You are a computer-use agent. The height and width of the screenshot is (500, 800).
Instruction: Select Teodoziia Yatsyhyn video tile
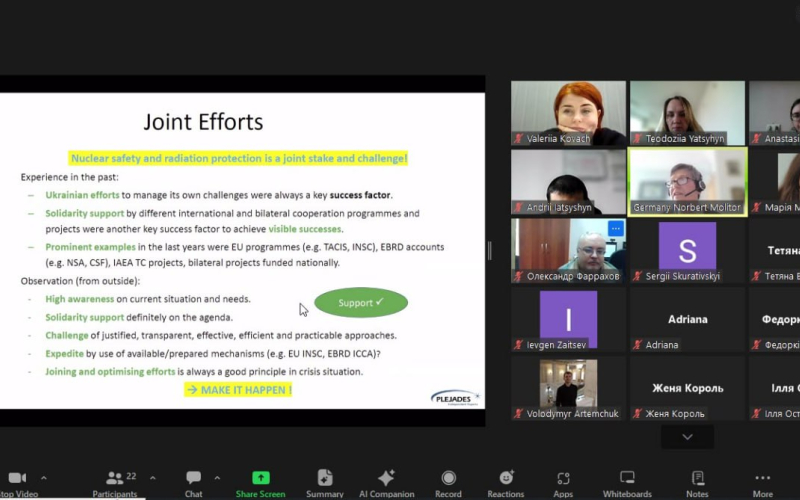[687, 113]
